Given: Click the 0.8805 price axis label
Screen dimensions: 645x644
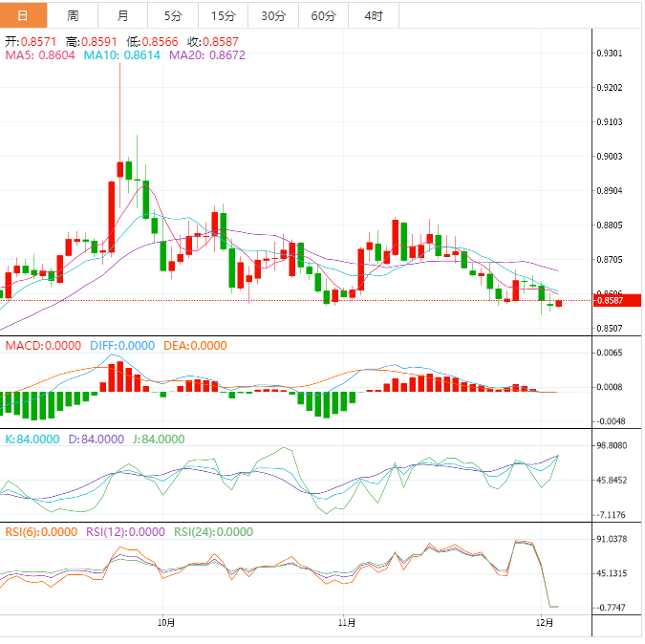Looking at the screenshot, I should (x=610, y=225).
